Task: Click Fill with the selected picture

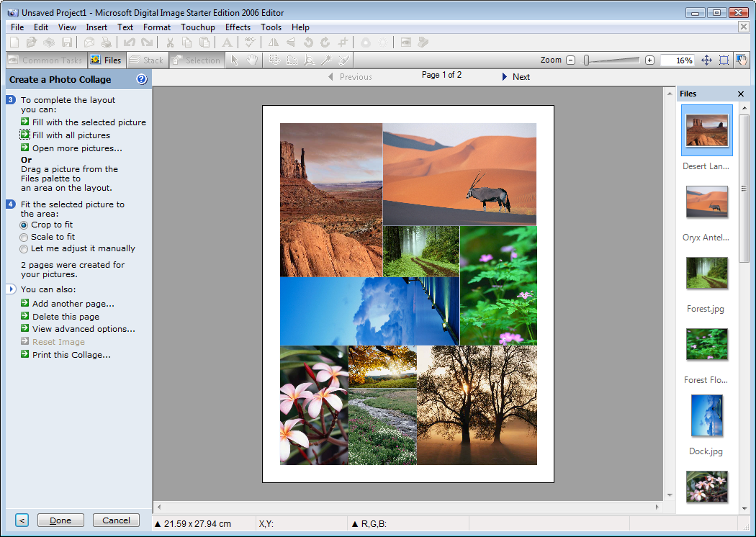Action: [x=89, y=122]
